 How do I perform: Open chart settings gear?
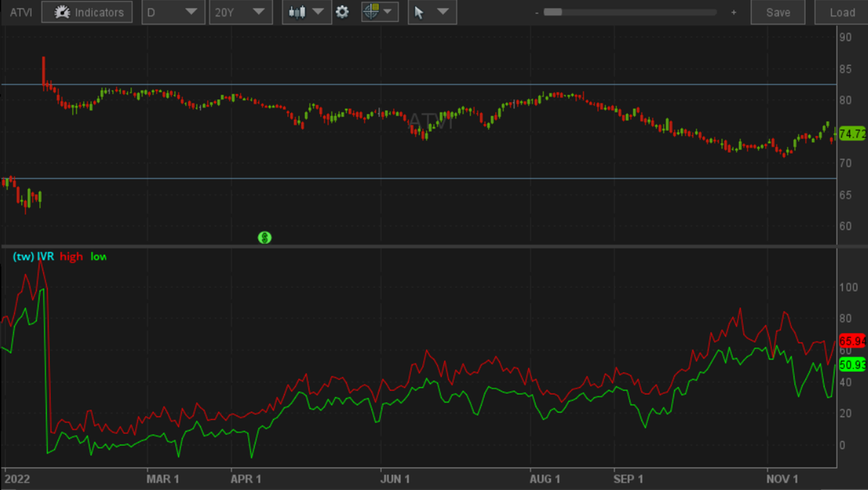pyautogui.click(x=342, y=12)
